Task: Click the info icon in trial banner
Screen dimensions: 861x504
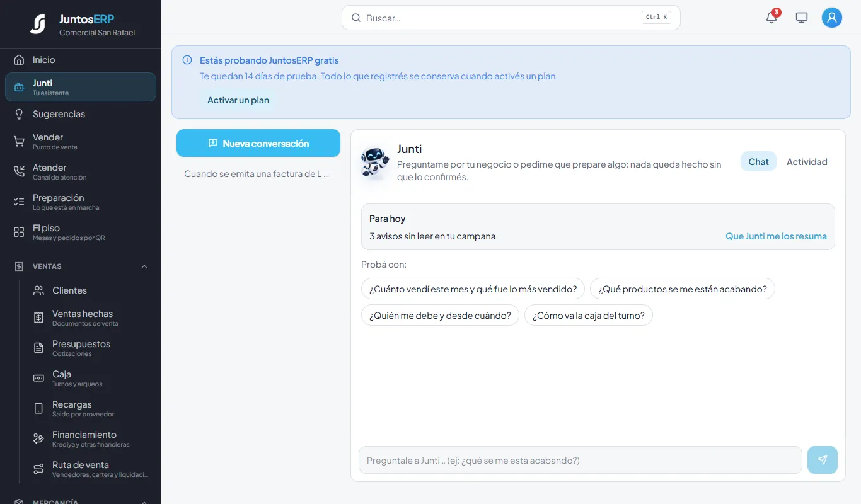Action: [187, 60]
